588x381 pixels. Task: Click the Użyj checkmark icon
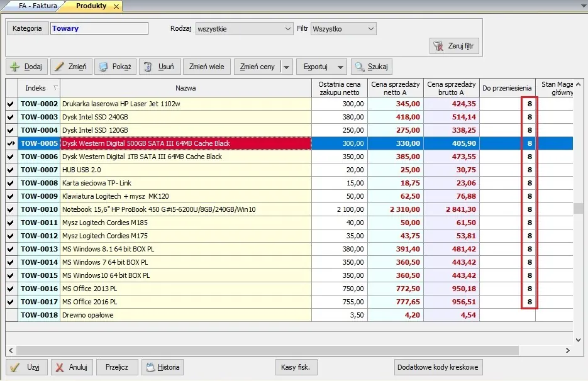coord(14,368)
